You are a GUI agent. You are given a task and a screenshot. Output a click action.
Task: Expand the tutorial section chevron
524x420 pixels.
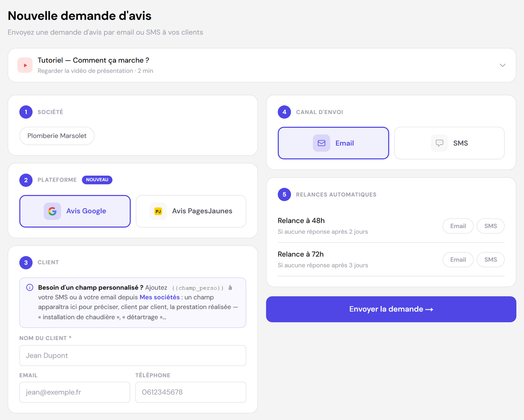point(502,65)
